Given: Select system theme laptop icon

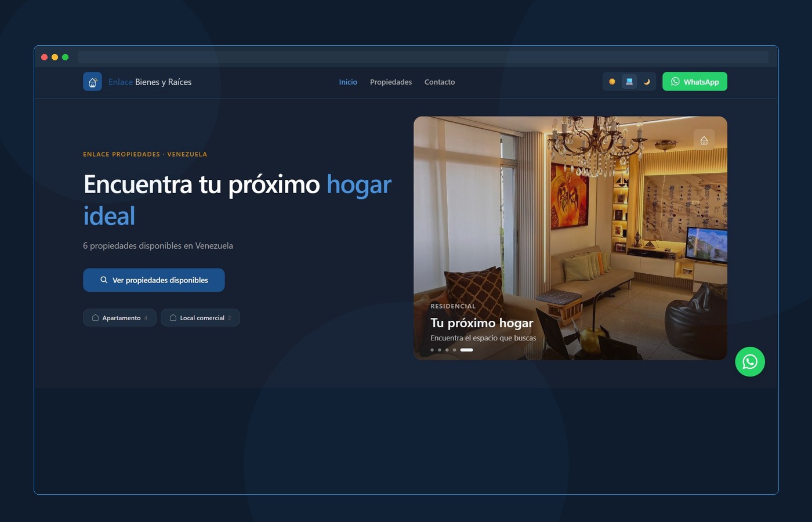Looking at the screenshot, I should click(629, 82).
